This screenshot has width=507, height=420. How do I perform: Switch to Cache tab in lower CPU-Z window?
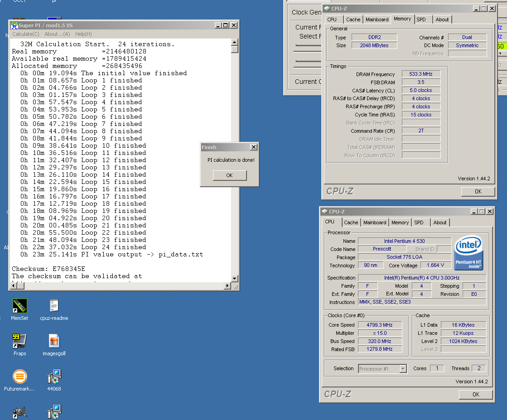pos(351,222)
